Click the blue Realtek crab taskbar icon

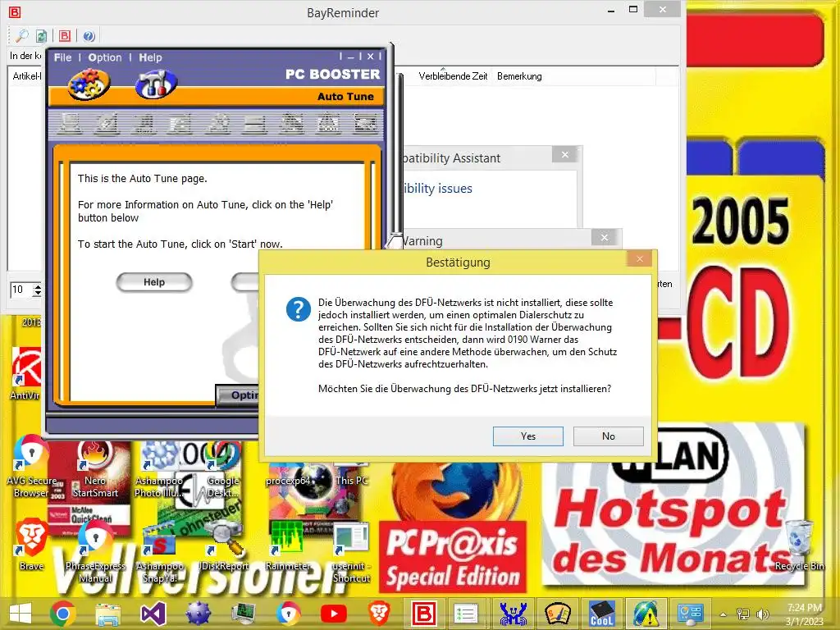(513, 614)
